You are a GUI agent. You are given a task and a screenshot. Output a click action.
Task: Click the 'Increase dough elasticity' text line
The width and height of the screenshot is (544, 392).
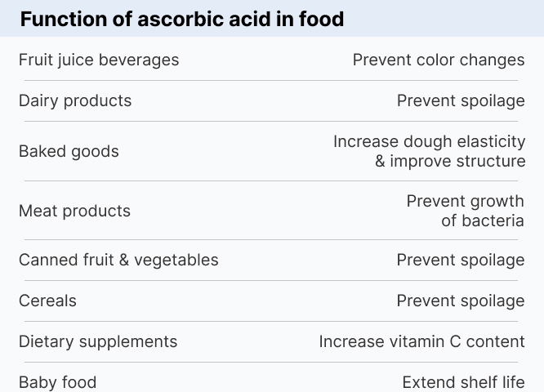pyautogui.click(x=429, y=141)
